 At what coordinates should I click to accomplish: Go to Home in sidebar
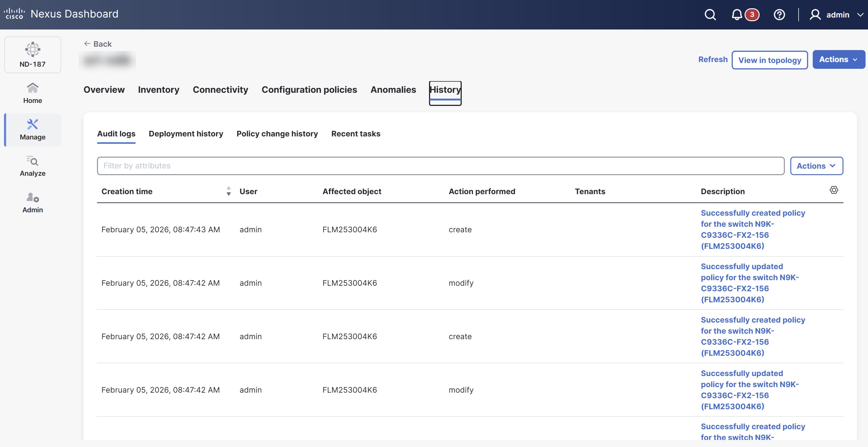(32, 93)
